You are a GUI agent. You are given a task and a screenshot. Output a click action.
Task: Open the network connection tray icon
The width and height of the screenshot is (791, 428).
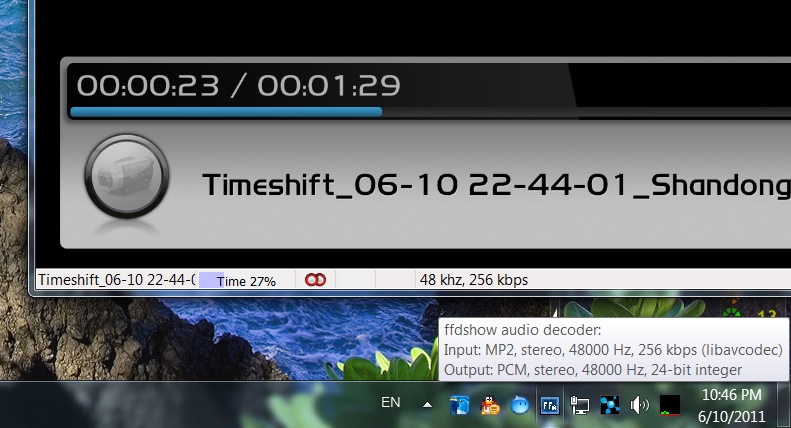(x=580, y=405)
